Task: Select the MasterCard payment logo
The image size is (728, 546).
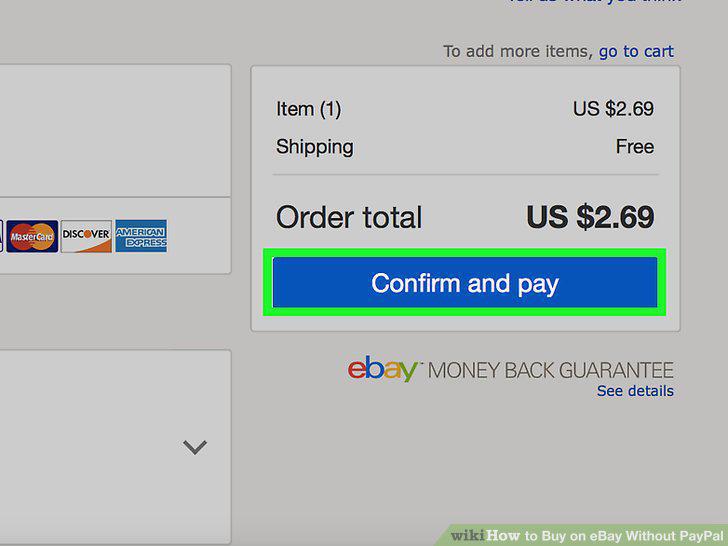Action: pyautogui.click(x=32, y=236)
